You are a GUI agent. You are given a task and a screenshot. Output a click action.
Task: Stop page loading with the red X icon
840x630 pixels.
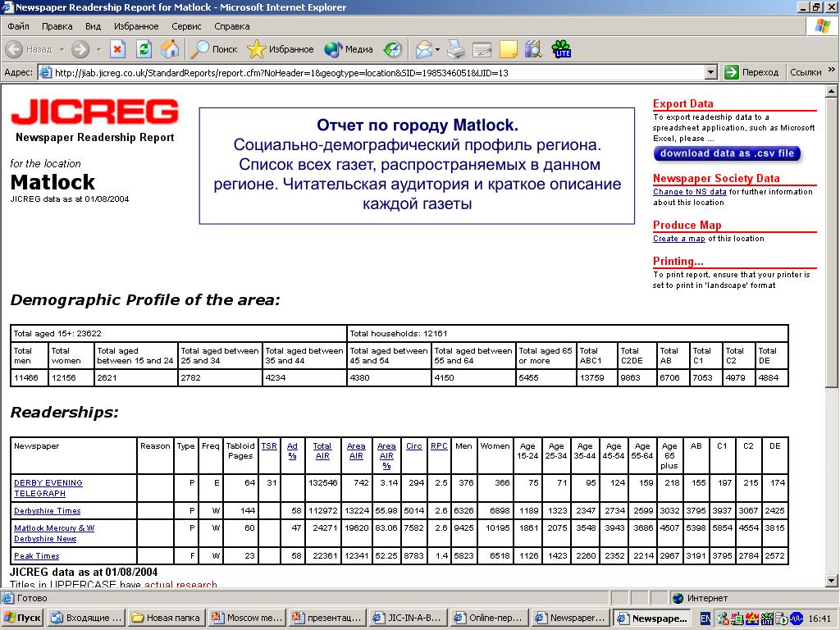point(117,49)
